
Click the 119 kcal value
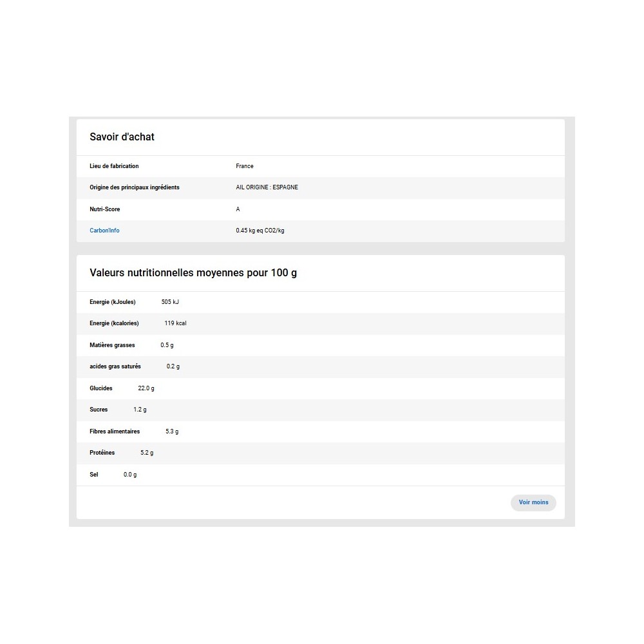(175, 323)
